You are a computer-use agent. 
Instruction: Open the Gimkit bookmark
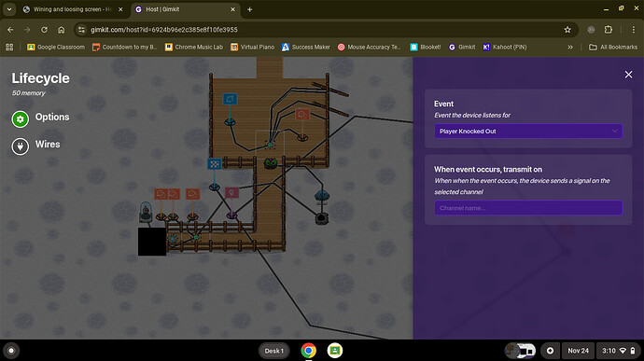click(x=462, y=48)
